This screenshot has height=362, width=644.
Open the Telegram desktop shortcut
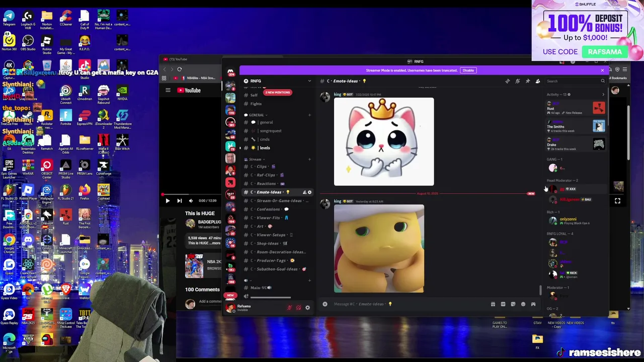[x=9, y=18]
